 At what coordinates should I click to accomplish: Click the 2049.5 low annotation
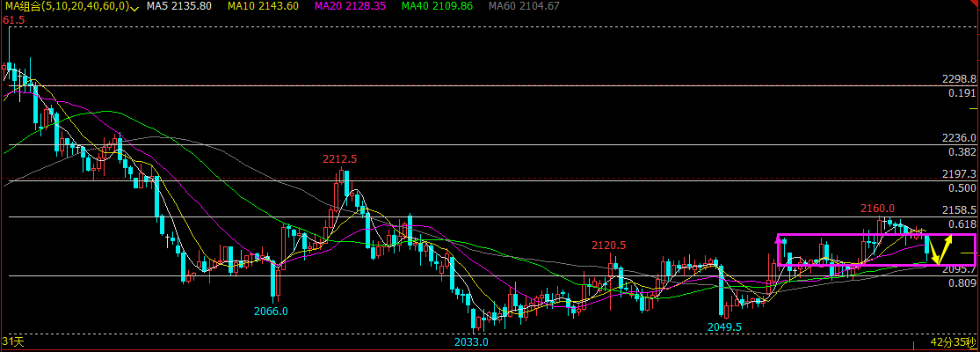723,327
